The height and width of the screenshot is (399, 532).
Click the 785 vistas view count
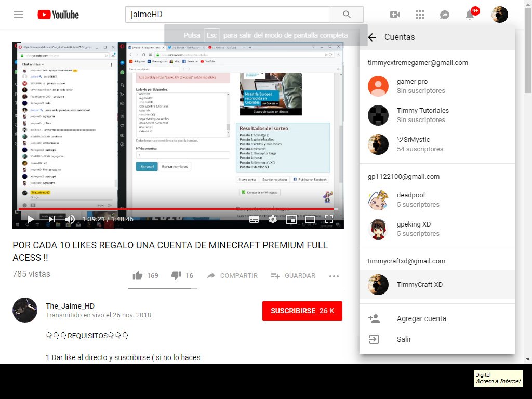[31, 274]
